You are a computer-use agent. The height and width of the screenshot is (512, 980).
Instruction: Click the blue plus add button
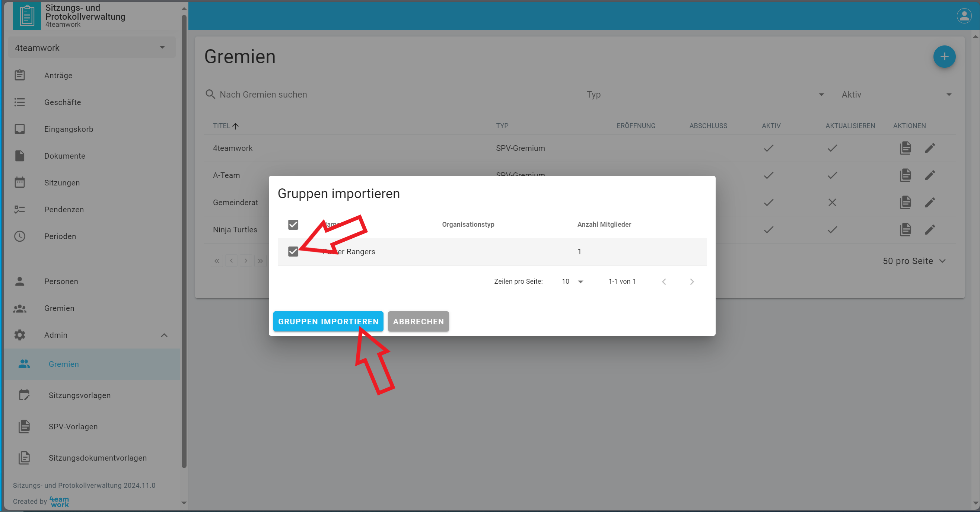pyautogui.click(x=944, y=57)
